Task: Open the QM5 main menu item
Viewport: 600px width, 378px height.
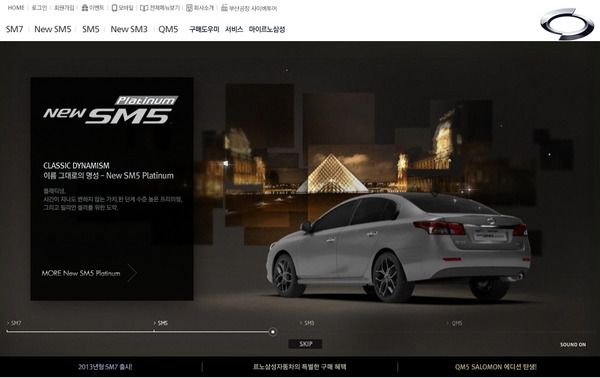Action: pyautogui.click(x=168, y=29)
